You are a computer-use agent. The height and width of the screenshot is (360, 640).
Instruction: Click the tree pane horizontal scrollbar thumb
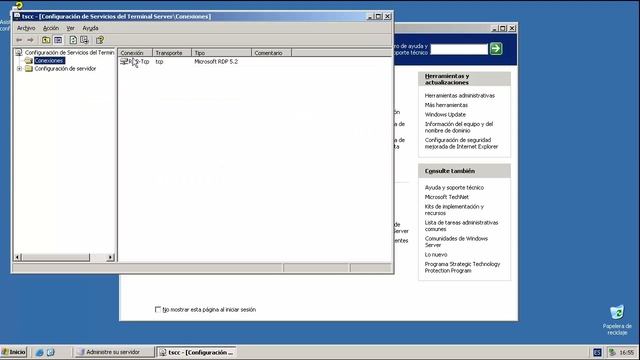pos(56,257)
